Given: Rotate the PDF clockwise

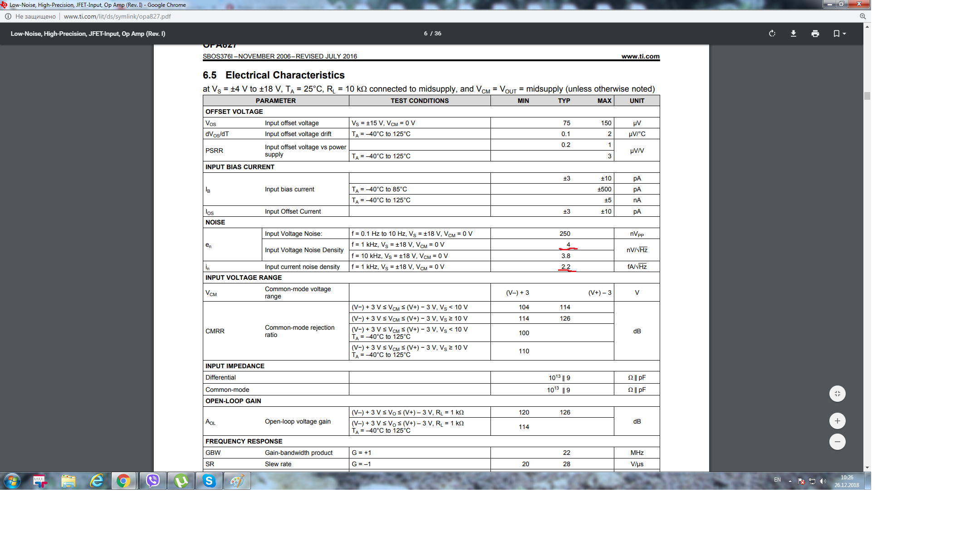Looking at the screenshot, I should 772,34.
